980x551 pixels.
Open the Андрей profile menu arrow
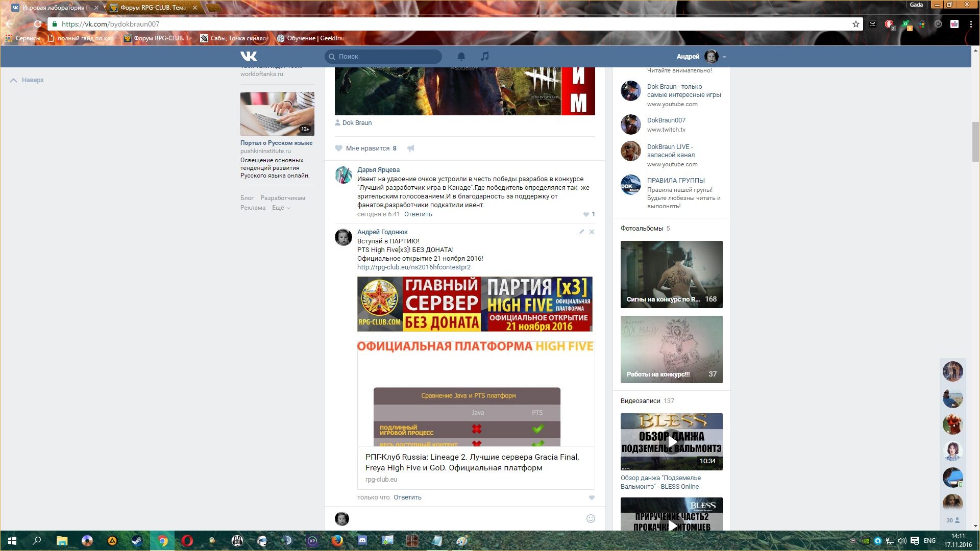click(724, 57)
